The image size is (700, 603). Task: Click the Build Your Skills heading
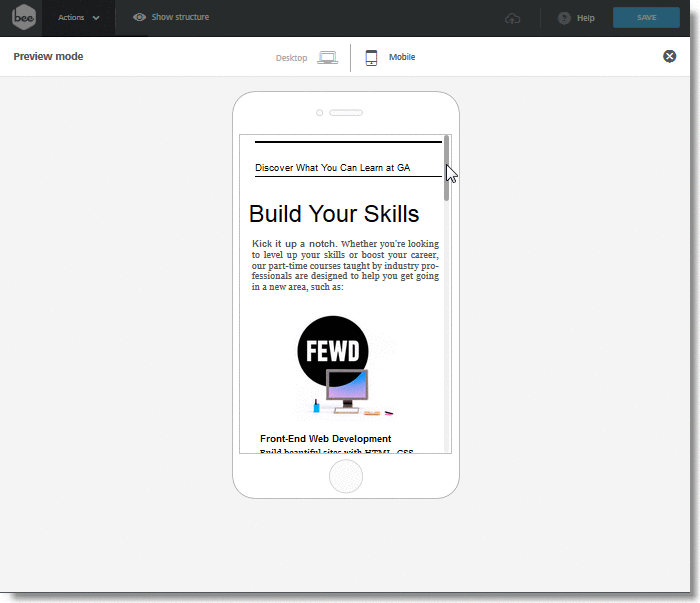(x=334, y=214)
